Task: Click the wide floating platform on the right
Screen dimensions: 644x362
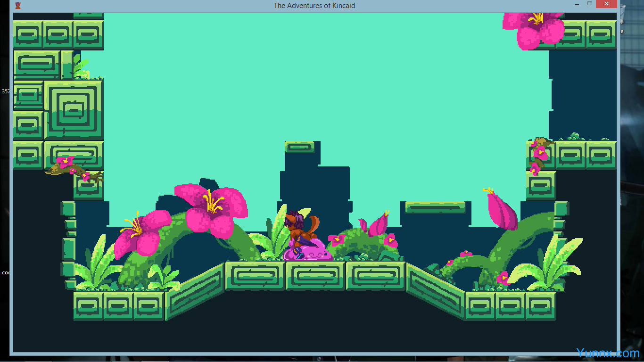Action: tap(435, 207)
